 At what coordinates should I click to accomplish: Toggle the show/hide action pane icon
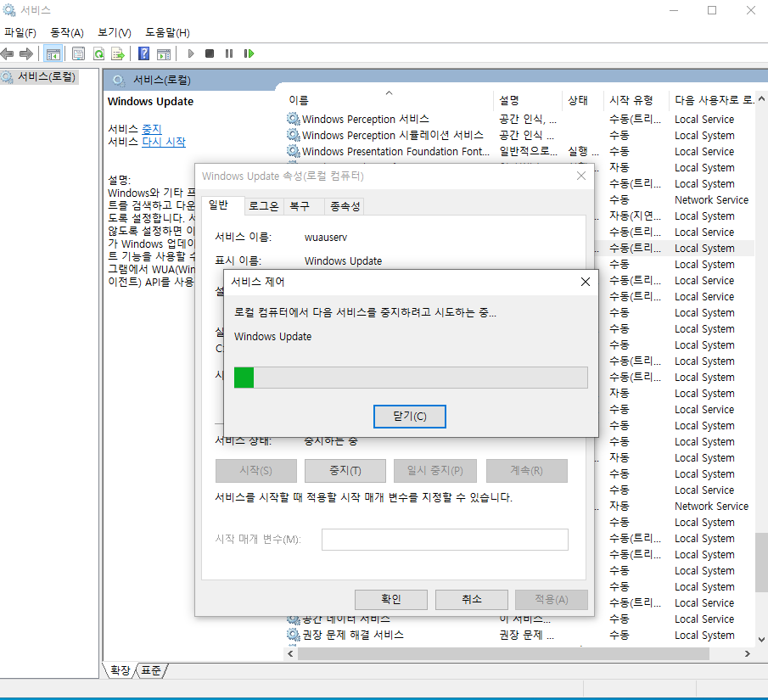164,54
